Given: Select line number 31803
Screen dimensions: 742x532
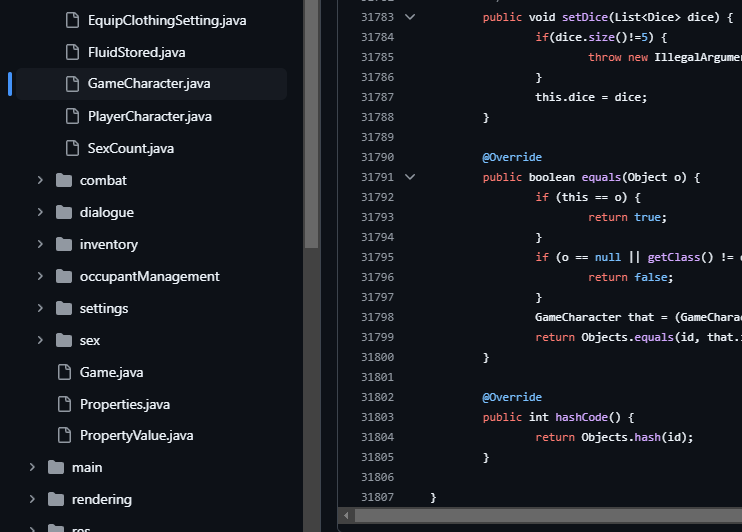Looking at the screenshot, I should pyautogui.click(x=377, y=417).
